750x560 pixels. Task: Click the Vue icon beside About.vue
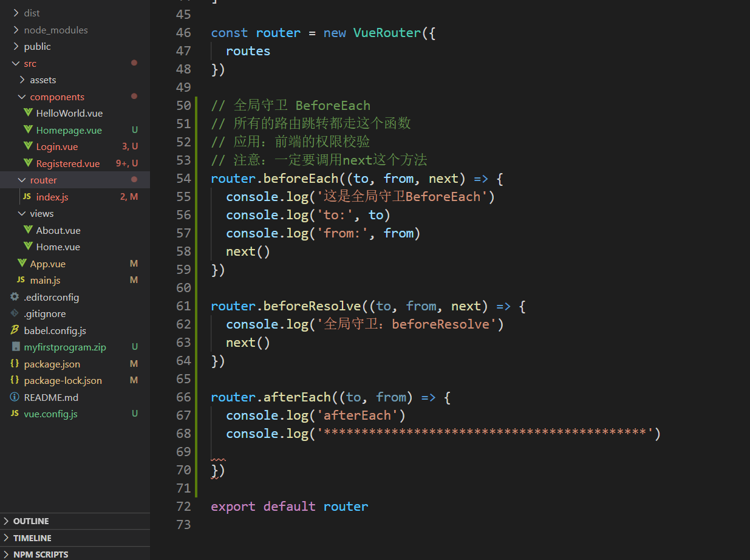[x=27, y=230]
